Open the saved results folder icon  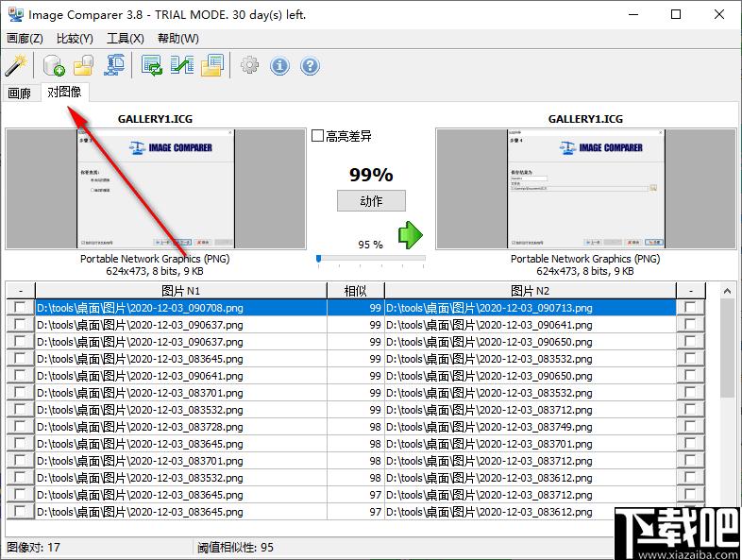point(212,65)
